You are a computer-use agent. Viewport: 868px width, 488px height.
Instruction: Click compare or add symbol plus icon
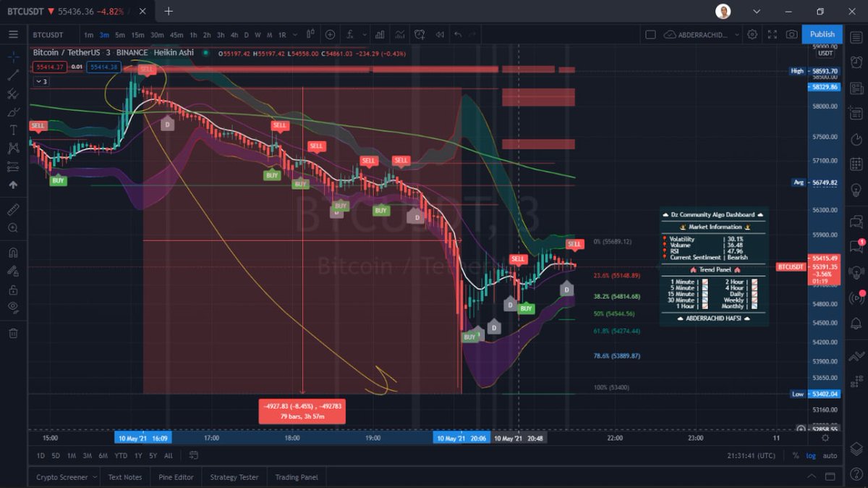(x=330, y=34)
